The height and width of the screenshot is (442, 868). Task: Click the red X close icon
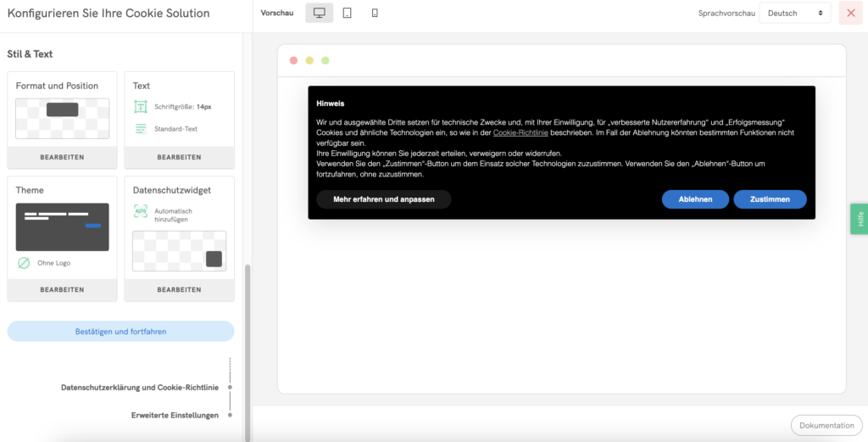pos(851,13)
